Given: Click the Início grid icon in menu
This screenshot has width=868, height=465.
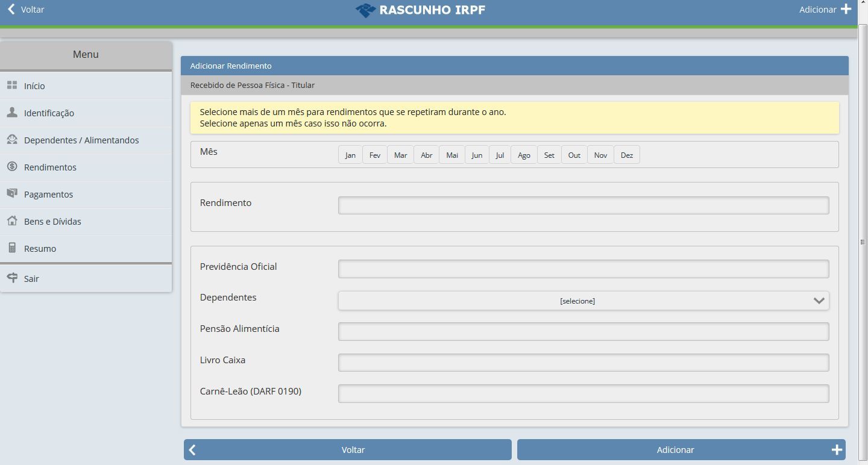Looking at the screenshot, I should point(12,86).
